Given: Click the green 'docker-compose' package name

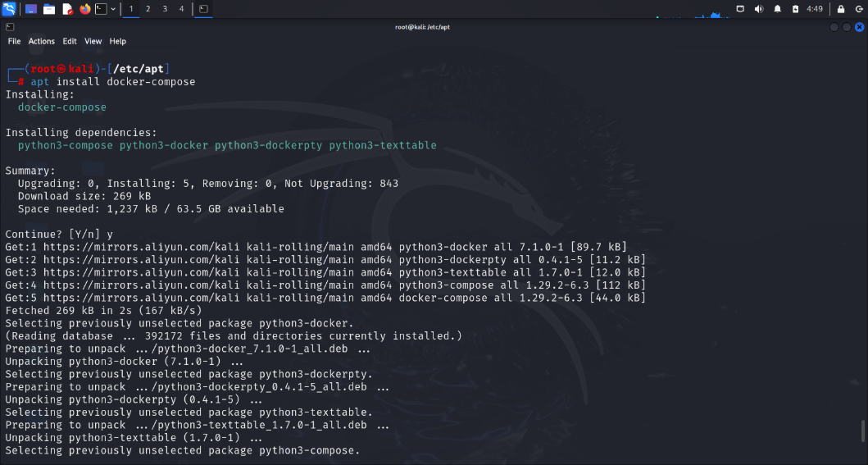Looking at the screenshot, I should coord(62,107).
